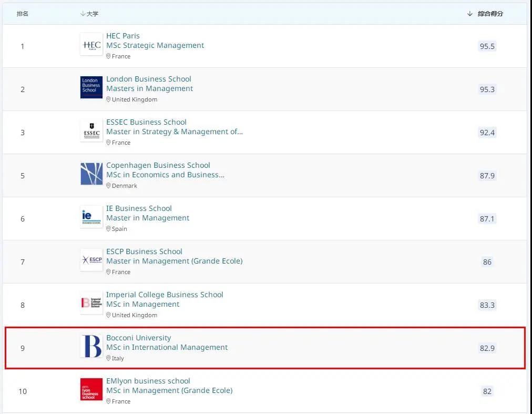Click the HEC Paris logo

pyautogui.click(x=91, y=44)
